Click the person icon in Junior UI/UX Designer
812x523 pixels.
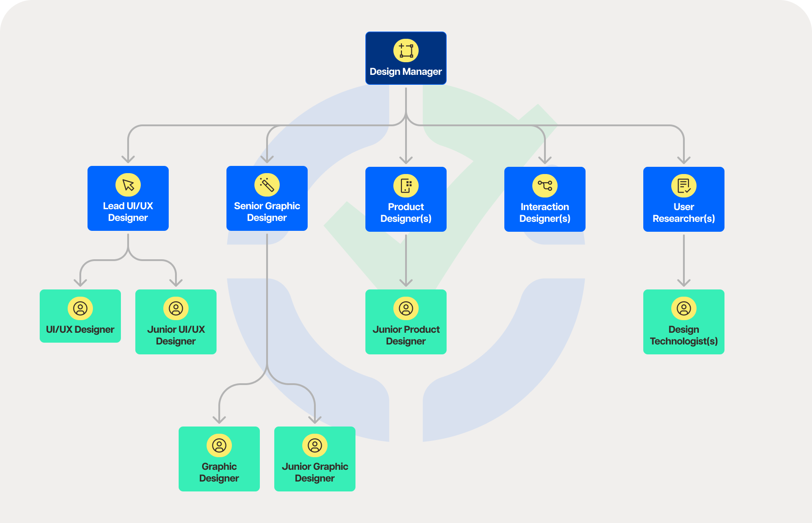176,308
